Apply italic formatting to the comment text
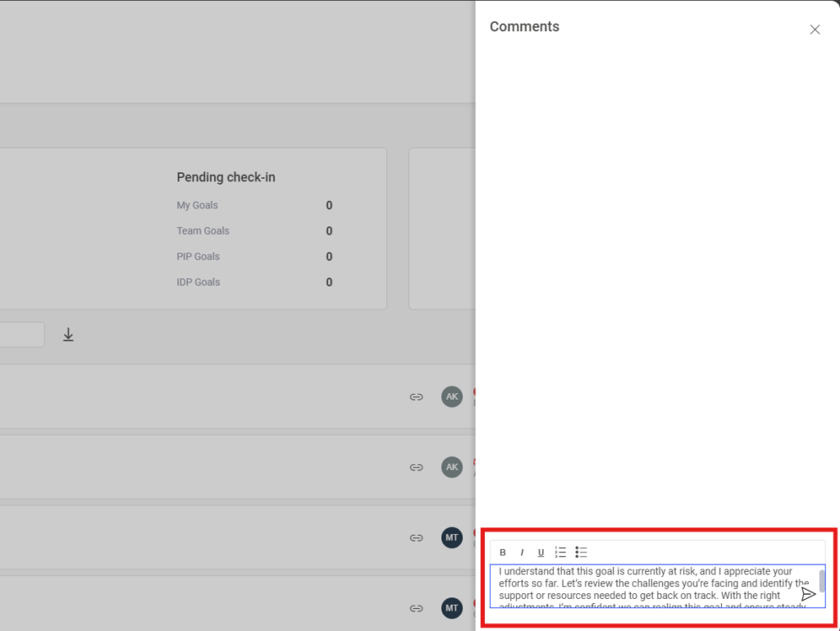840x631 pixels. click(523, 552)
